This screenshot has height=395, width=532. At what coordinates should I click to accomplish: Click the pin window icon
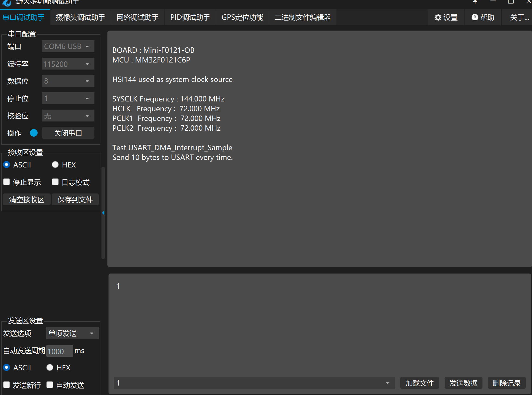coord(475,2)
